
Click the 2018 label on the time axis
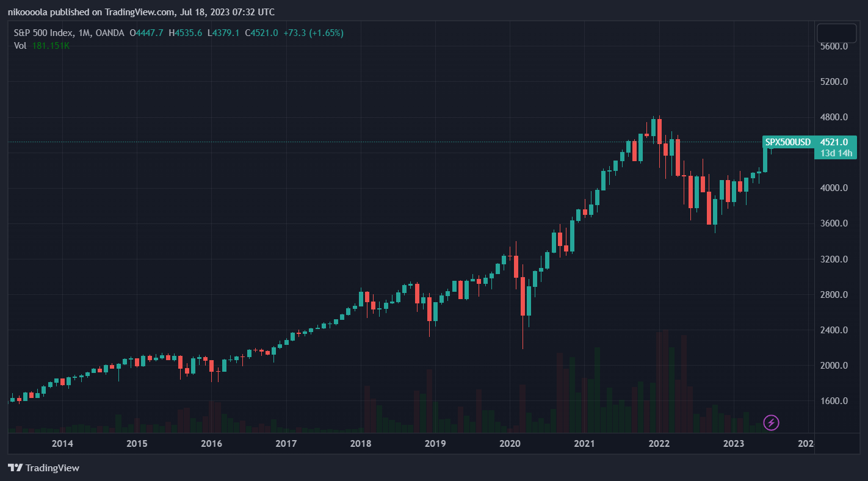coord(361,444)
